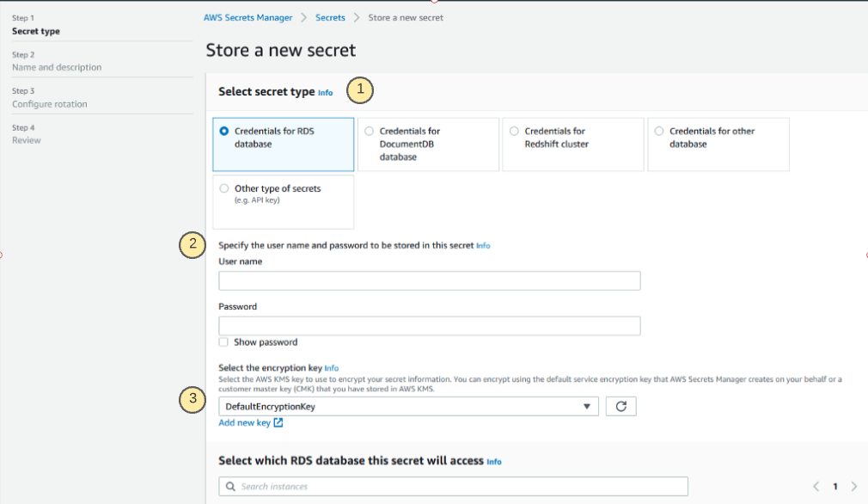Viewport: 868px width, 504px height.
Task: Open the DefaultEncryptionKey dropdown
Action: tap(408, 407)
